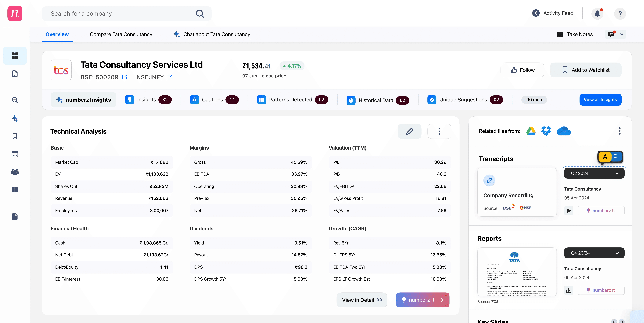644x323 pixels.
Task: Open the bookmark icon in sidebar
Action: pyautogui.click(x=15, y=136)
